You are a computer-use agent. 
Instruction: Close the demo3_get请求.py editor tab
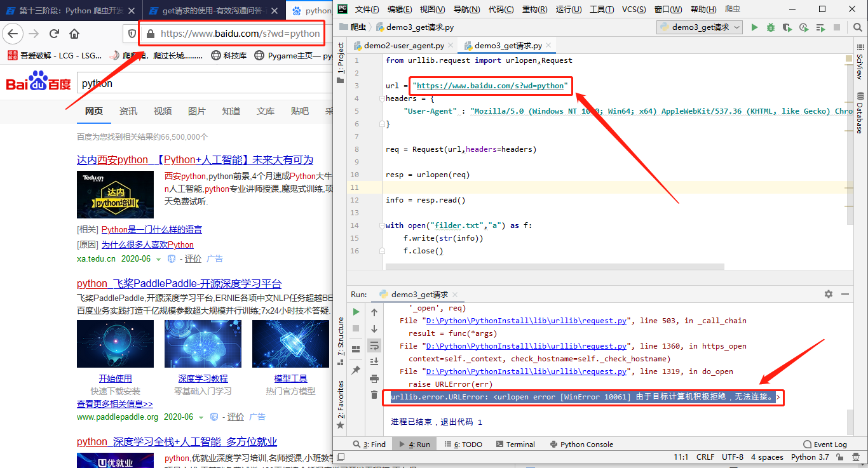click(548, 46)
